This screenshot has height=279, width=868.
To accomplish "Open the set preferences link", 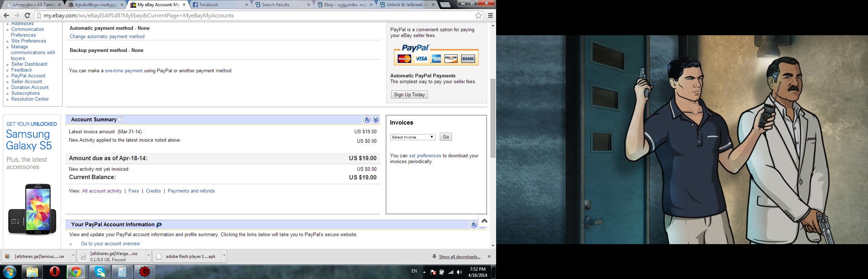I will [x=425, y=155].
